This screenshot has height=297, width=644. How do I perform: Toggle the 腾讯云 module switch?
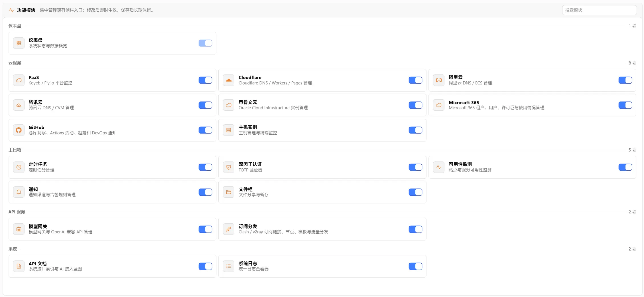pyautogui.click(x=205, y=105)
